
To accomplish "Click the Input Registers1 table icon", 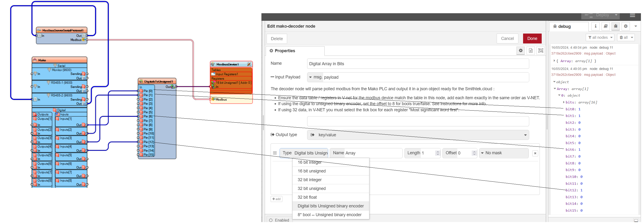I will pos(213,74).
